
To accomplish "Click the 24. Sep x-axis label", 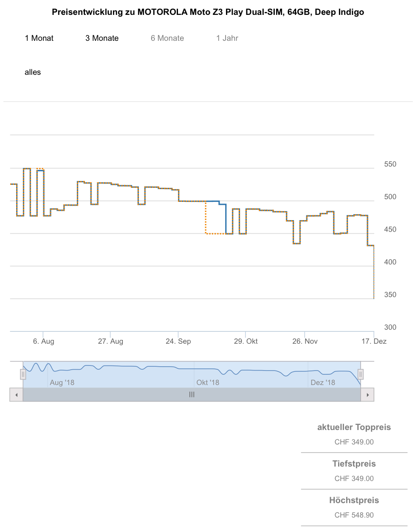I will (x=178, y=341).
